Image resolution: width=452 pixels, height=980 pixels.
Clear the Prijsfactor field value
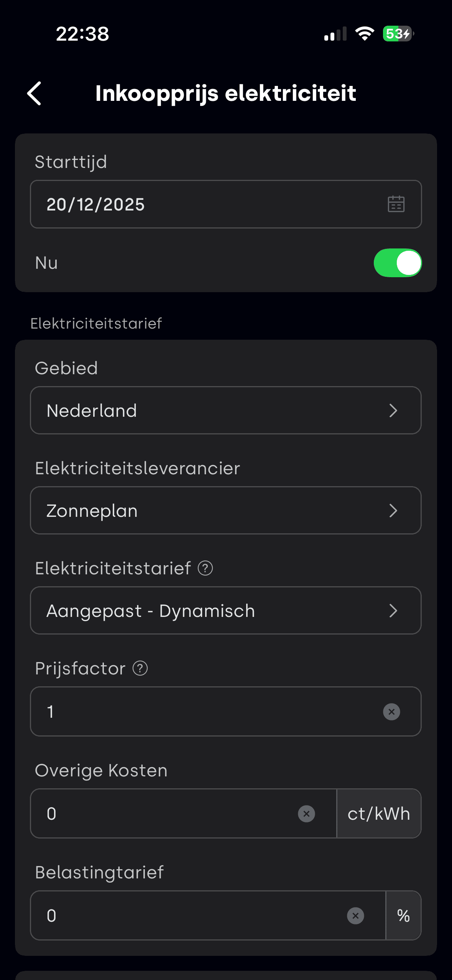click(391, 712)
